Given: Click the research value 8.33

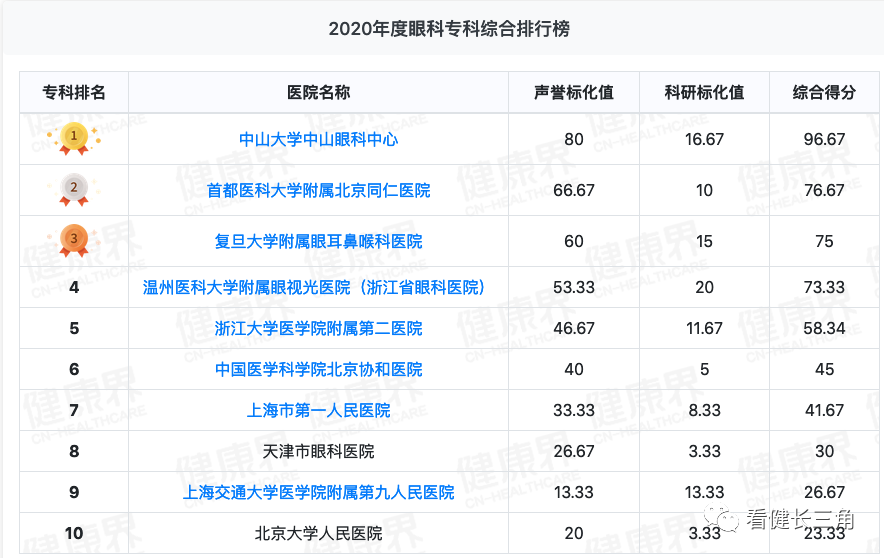Looking at the screenshot, I should (x=704, y=410).
